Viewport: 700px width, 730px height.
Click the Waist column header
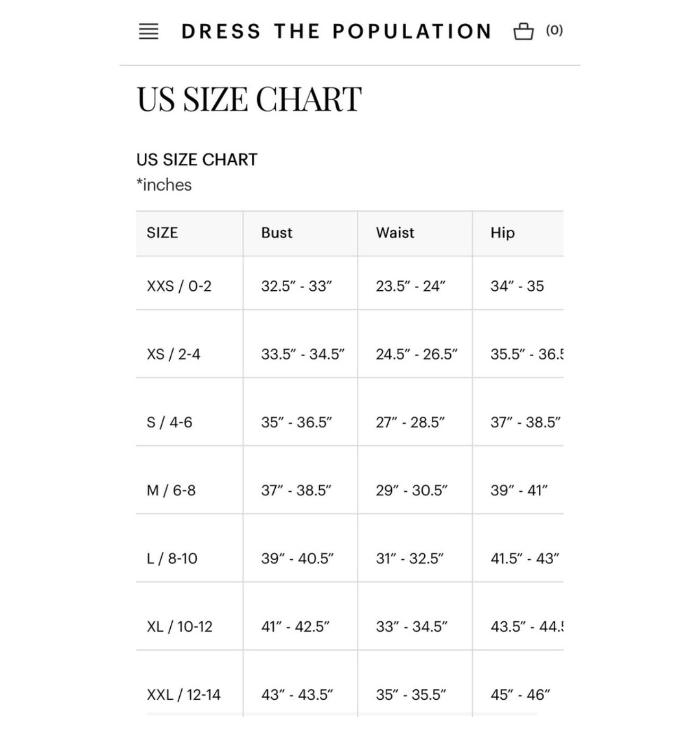(x=415, y=233)
